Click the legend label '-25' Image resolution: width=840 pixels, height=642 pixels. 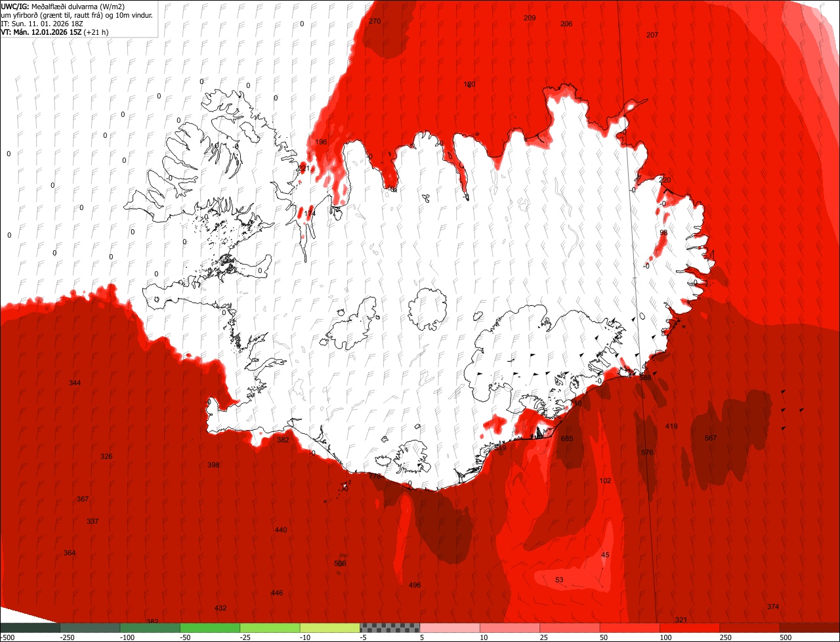[x=245, y=637]
